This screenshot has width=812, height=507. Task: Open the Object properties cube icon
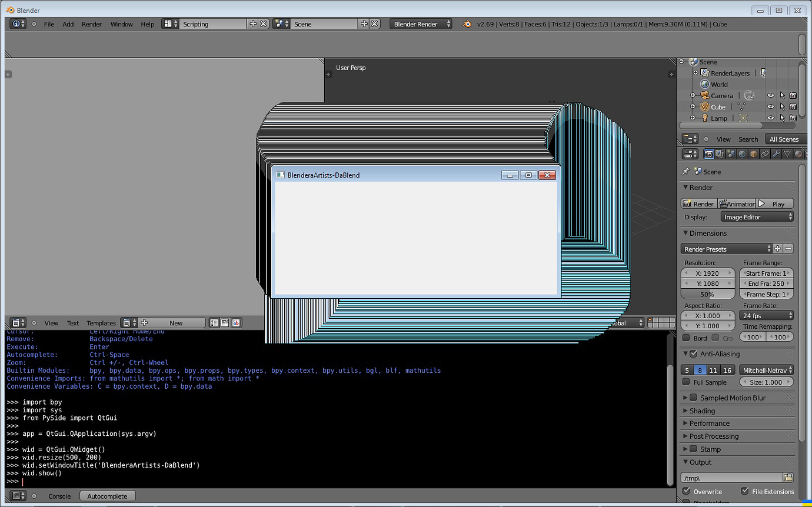(x=753, y=154)
